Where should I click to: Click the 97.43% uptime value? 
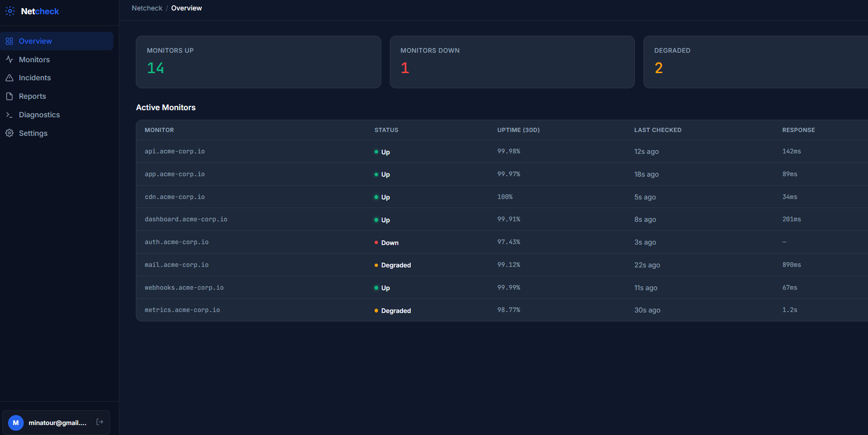(509, 242)
